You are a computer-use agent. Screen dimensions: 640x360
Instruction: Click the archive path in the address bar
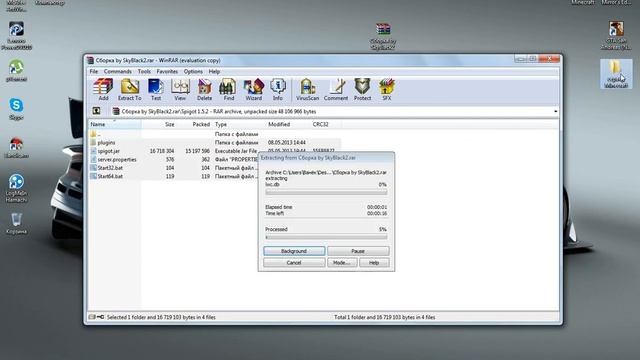(x=219, y=111)
